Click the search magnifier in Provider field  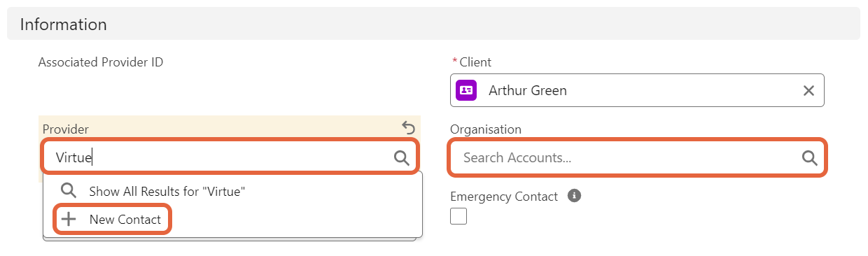pyautogui.click(x=402, y=158)
